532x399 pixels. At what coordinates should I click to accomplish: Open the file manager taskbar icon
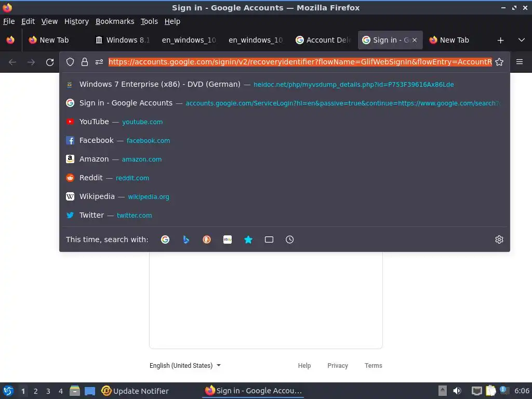75,391
